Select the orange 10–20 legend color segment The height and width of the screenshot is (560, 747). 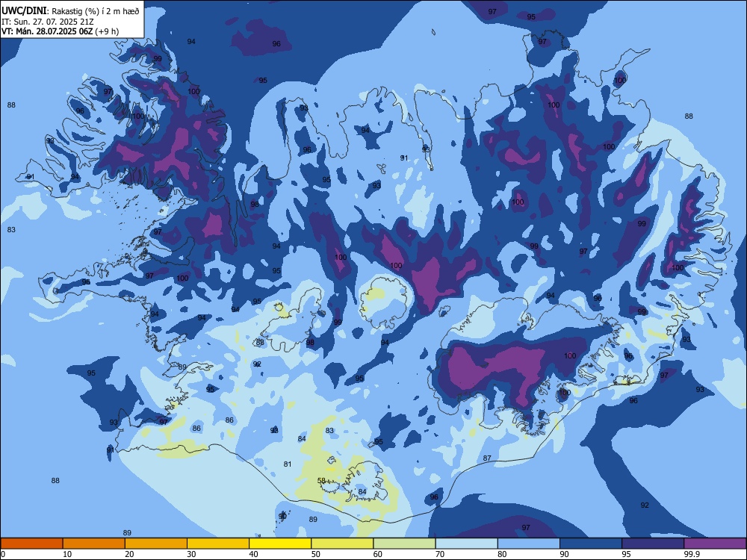pyautogui.click(x=94, y=544)
